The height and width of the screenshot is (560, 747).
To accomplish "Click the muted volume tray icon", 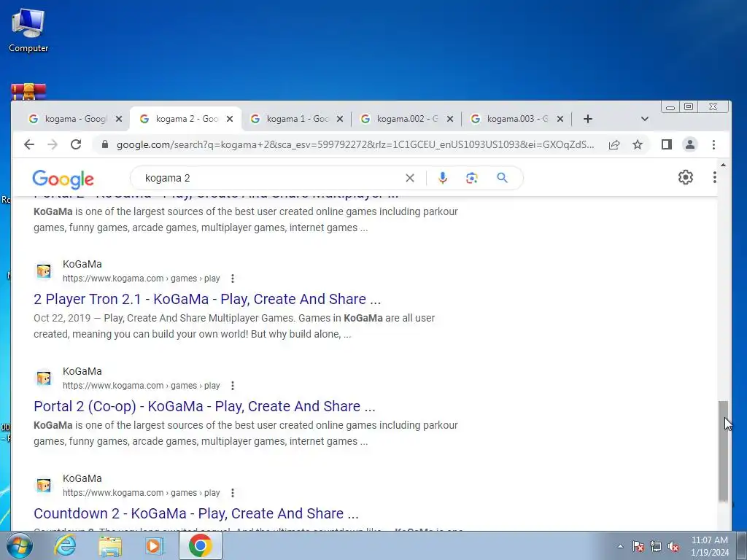I will pos(673,546).
